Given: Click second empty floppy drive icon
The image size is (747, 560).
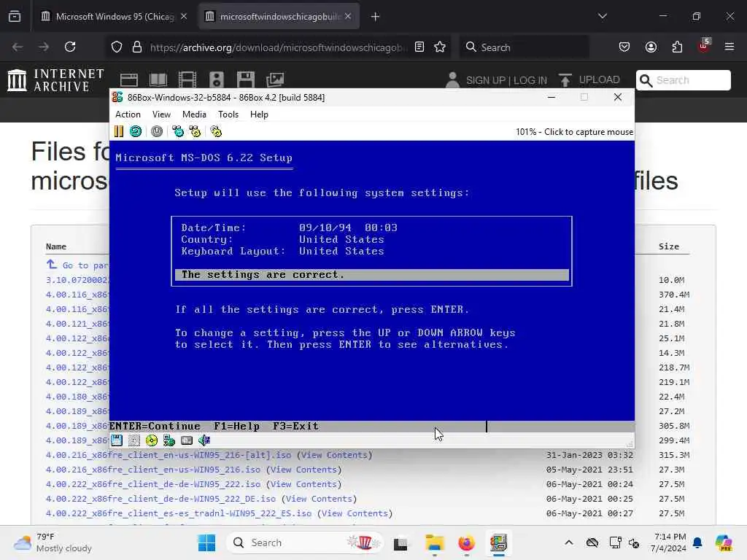Looking at the screenshot, I should point(134,440).
